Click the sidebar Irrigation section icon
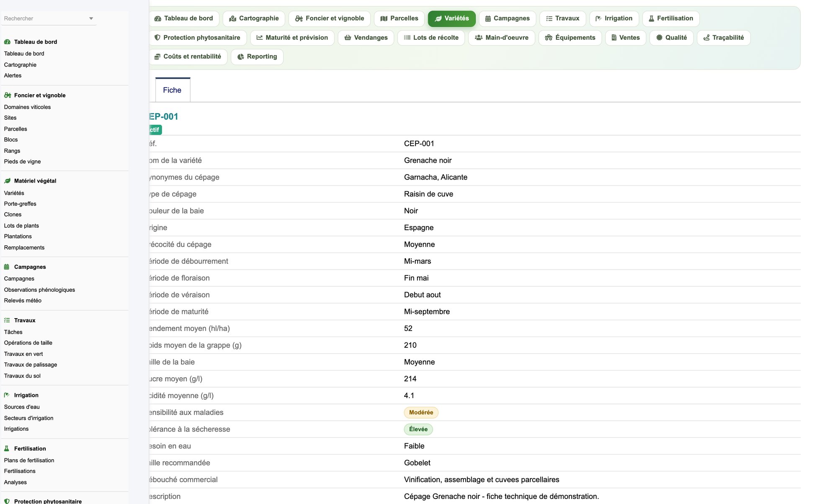Screen dimensions: 815x504 tap(7, 395)
